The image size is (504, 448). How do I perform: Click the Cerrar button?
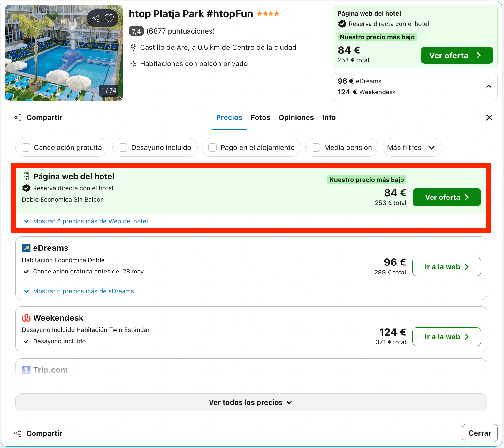tap(480, 433)
